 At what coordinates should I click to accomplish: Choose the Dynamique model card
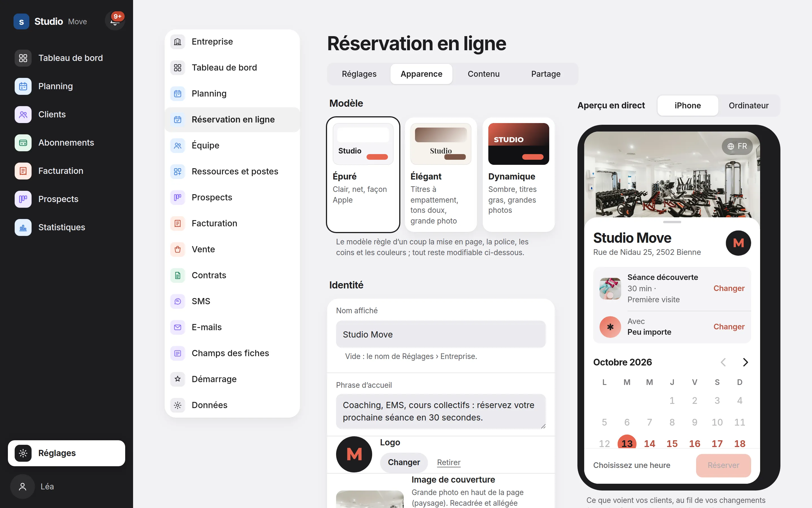coord(518,175)
